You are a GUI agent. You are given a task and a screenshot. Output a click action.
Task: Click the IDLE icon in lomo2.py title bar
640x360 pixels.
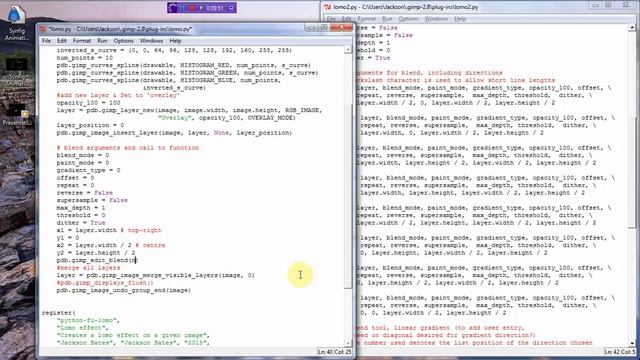pyautogui.click(x=328, y=7)
